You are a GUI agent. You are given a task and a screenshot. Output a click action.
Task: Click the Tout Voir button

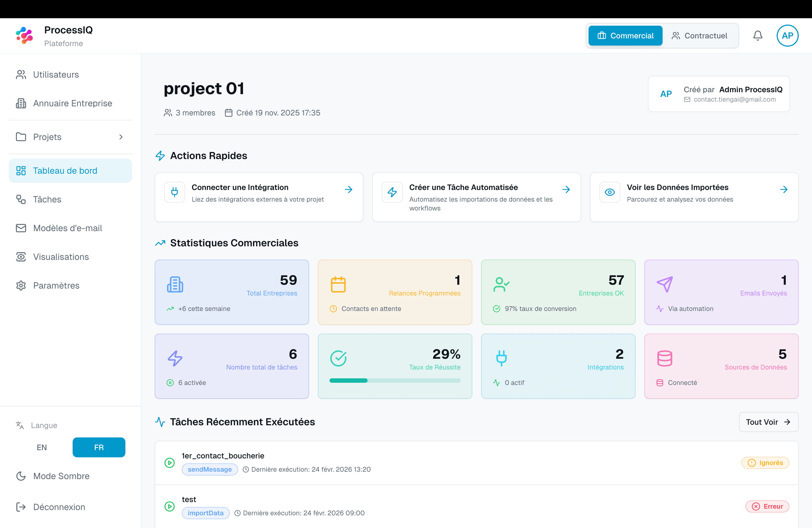769,422
